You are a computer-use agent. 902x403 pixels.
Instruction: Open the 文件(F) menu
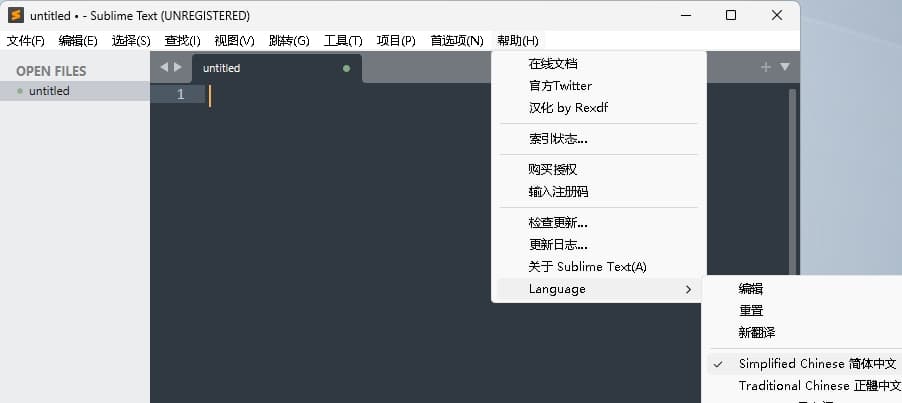click(x=25, y=41)
